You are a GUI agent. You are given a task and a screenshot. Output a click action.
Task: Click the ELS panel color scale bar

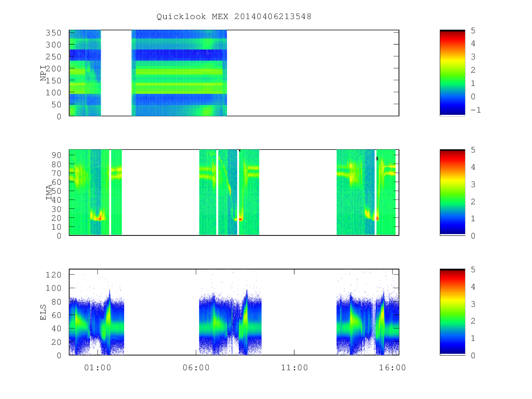[452, 312]
